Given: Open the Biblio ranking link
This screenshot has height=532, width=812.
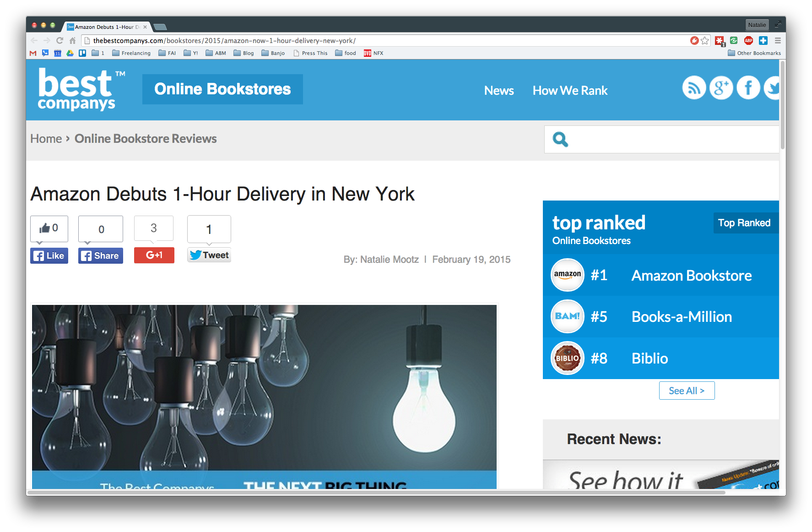Looking at the screenshot, I should tap(650, 358).
